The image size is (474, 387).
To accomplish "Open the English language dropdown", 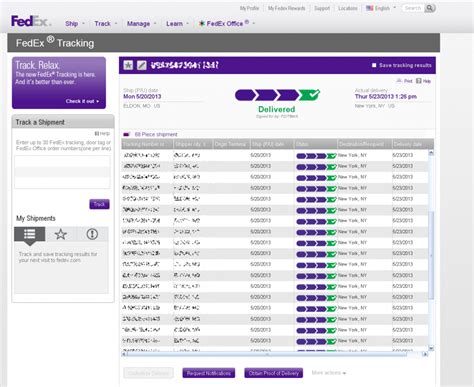I will 381,8.
